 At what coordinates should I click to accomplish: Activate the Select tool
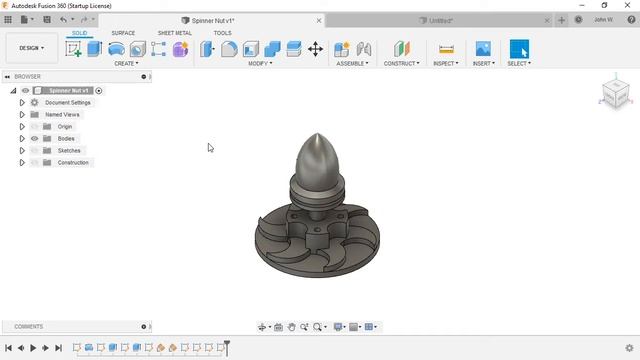[x=519, y=49]
